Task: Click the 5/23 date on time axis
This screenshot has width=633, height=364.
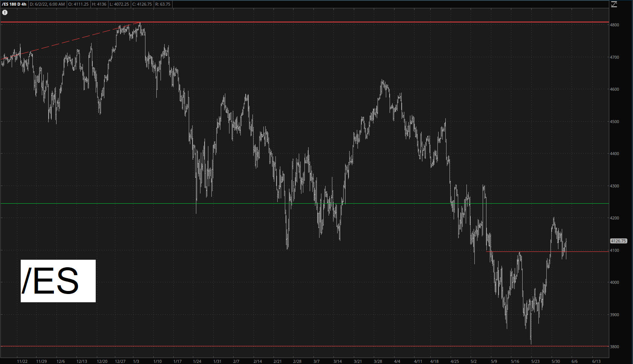Action: (535, 361)
